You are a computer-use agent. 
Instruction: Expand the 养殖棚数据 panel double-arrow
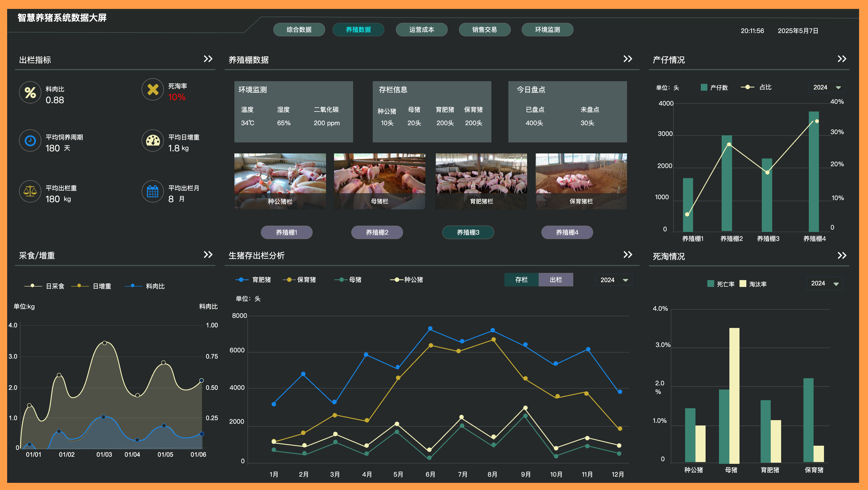coord(627,59)
